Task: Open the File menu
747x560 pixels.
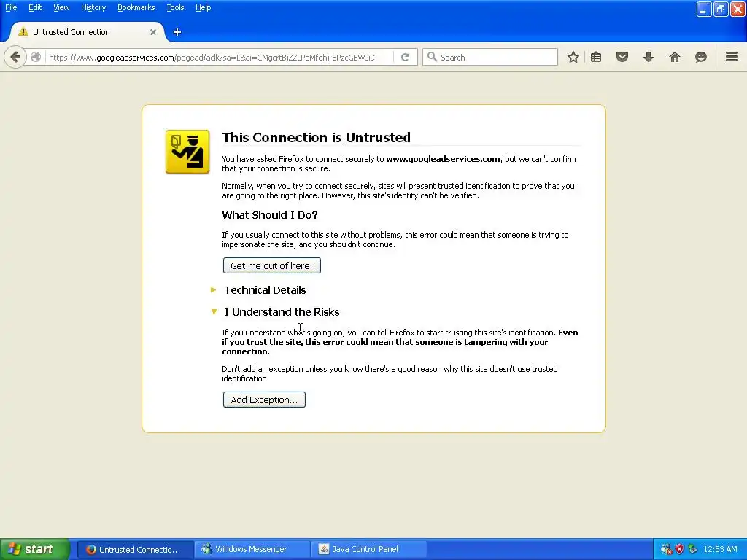Action: pyautogui.click(x=11, y=7)
